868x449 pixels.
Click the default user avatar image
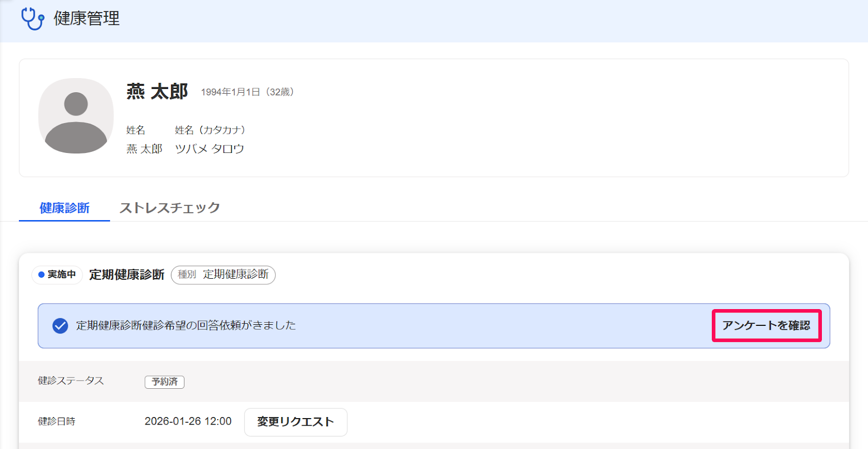(x=76, y=116)
